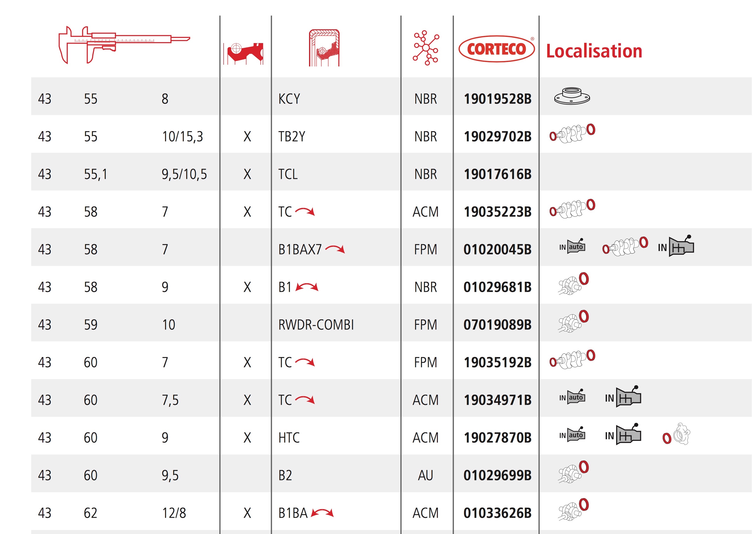Click the Localisation column heading
The height and width of the screenshot is (534, 756).
(x=594, y=51)
